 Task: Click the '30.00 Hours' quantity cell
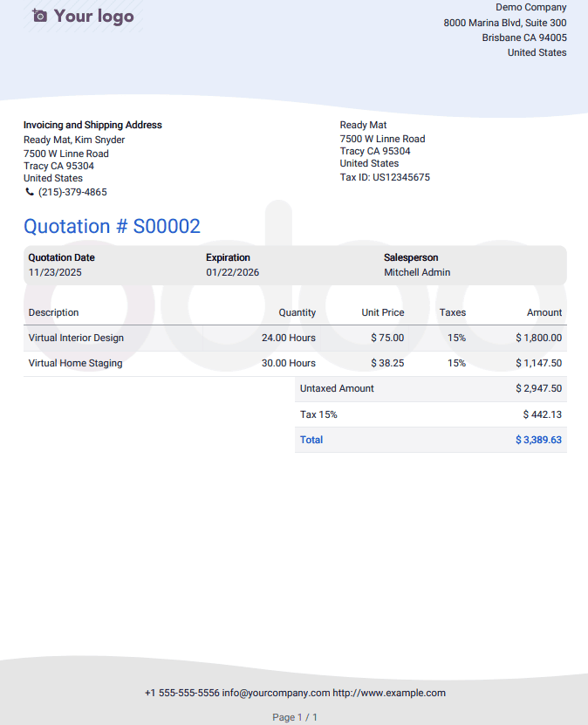coord(289,364)
